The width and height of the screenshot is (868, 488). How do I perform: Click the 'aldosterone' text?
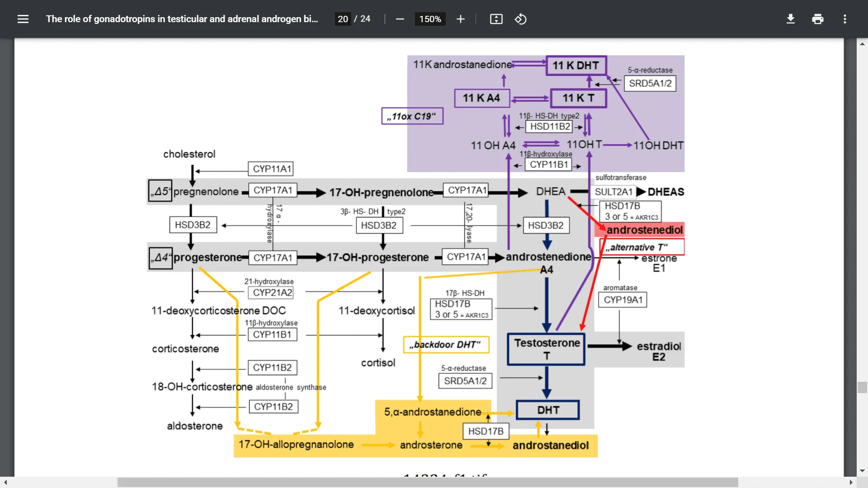(x=195, y=426)
